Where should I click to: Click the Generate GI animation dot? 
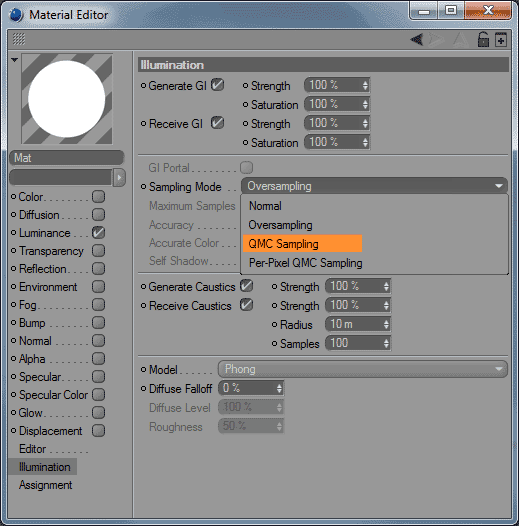pyautogui.click(x=143, y=86)
